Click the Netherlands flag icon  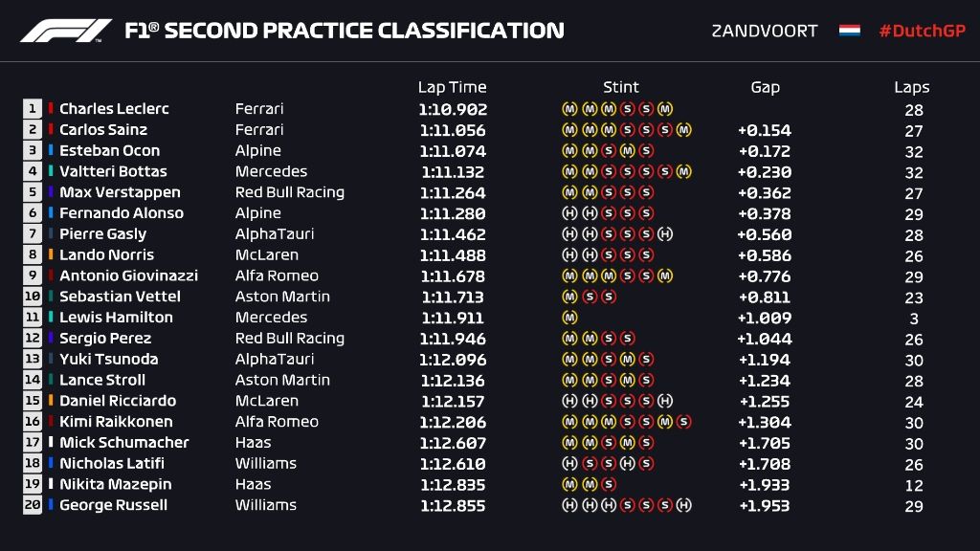click(849, 31)
